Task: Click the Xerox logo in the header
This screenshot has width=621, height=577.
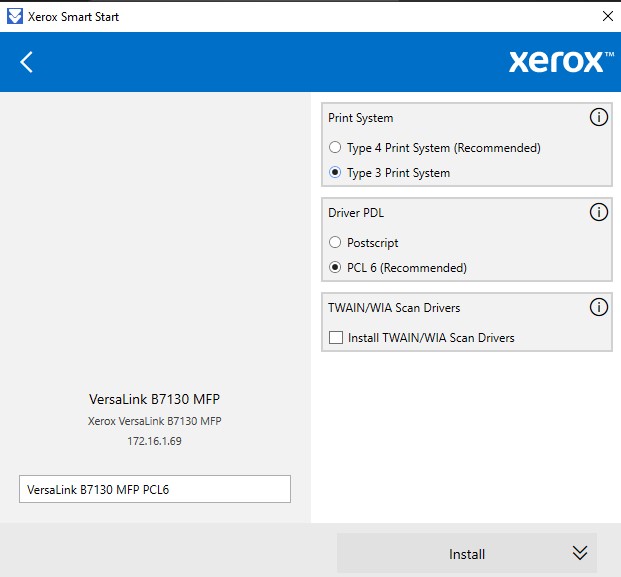Action: pyautogui.click(x=561, y=62)
